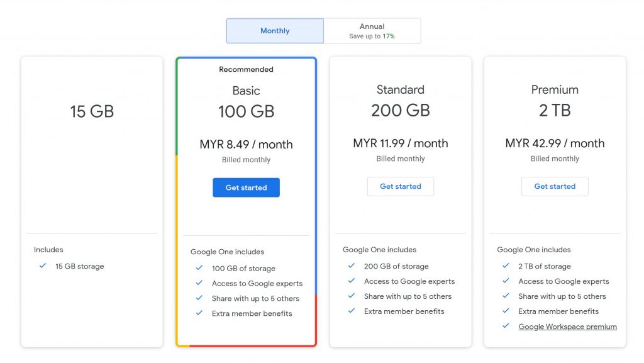Screen dimensions: 644x363
Task: Click Extra member benefits in the Basic plan
Action: click(252, 313)
